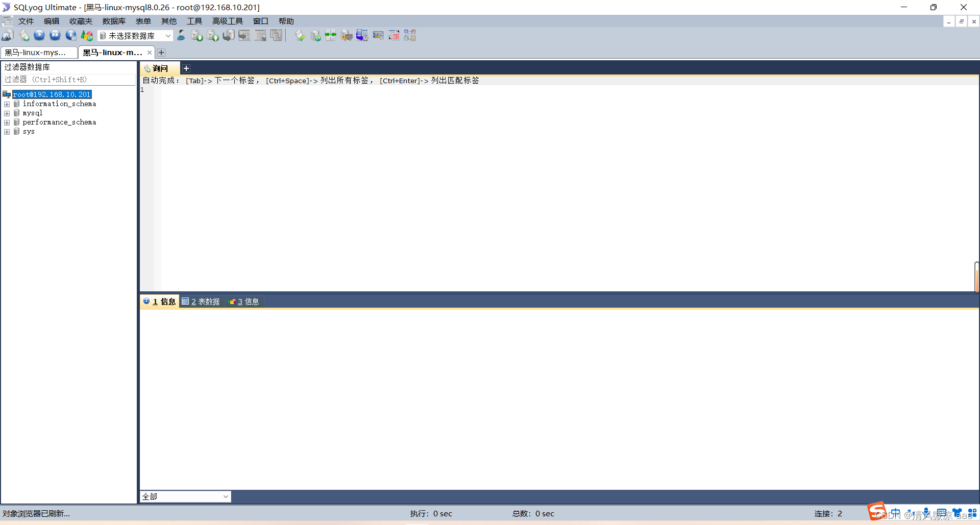The width and height of the screenshot is (980, 525).
Task: Click the inner MDI minimize button
Action: point(949,21)
